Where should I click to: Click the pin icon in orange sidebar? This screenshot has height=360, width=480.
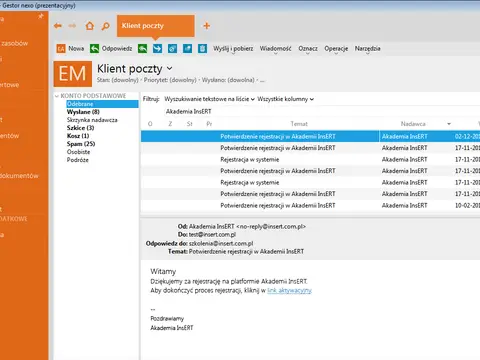(x=41, y=16)
